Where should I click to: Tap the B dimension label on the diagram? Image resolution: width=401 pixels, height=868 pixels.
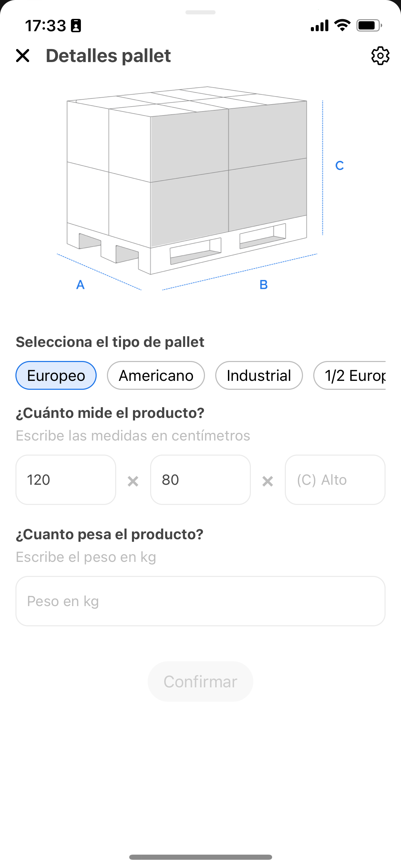[x=264, y=285]
